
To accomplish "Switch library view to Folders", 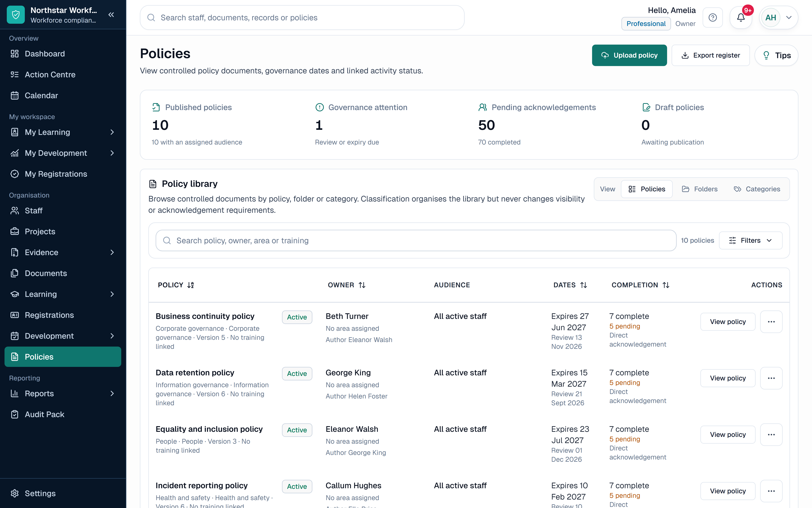I will tap(700, 189).
